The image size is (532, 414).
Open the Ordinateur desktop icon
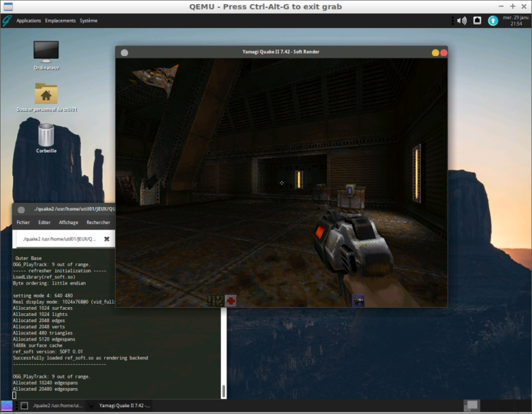click(x=46, y=55)
